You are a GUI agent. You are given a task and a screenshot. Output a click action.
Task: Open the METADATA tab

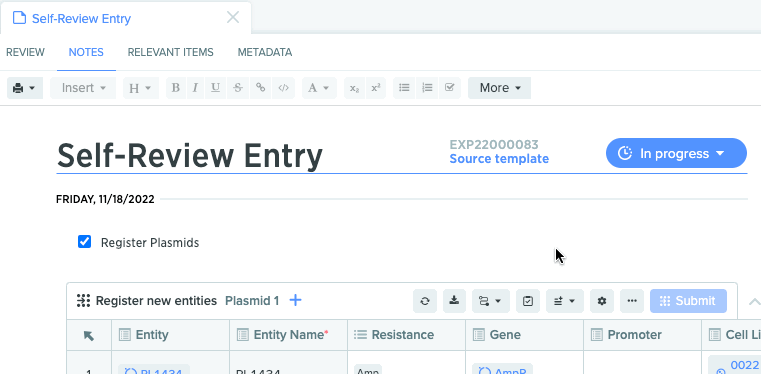pos(265,52)
